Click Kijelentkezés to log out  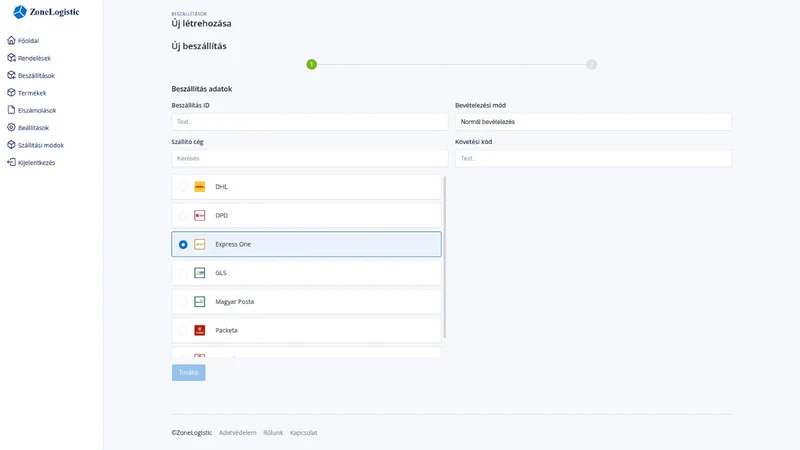point(36,163)
